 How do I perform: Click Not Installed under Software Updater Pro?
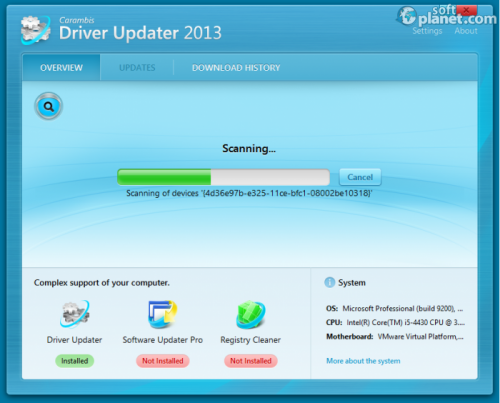coord(163,361)
